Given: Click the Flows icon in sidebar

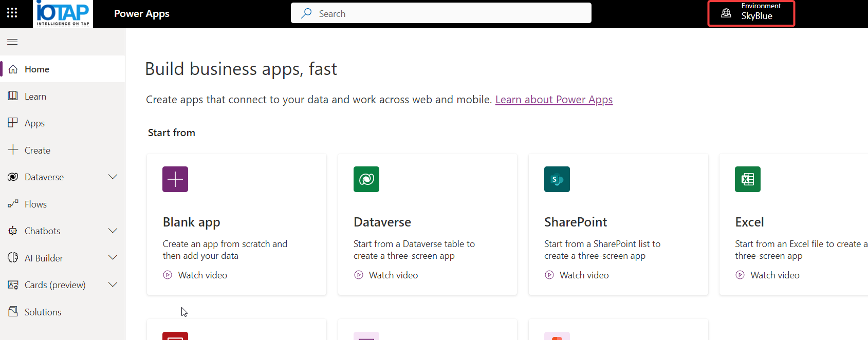Looking at the screenshot, I should point(13,204).
